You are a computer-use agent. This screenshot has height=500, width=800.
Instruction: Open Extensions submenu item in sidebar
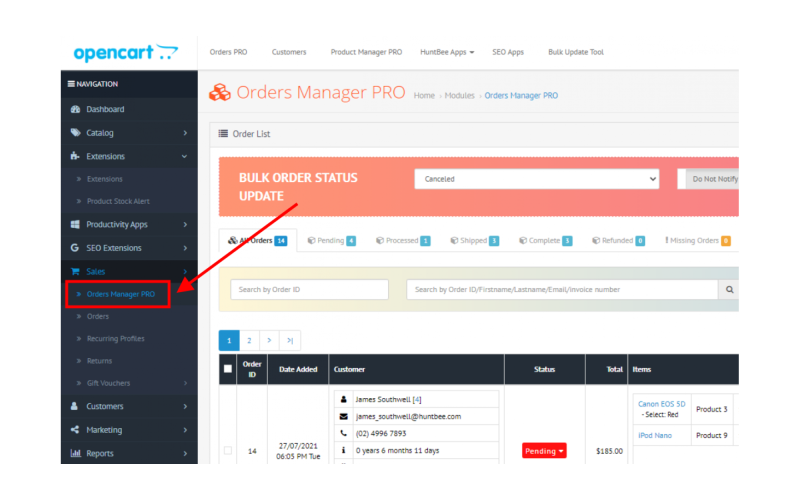point(104,179)
